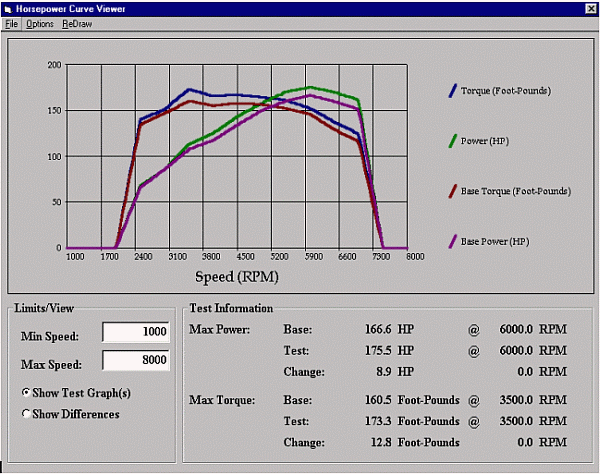Click the Limits/View group heading
Screen dimensions: 600x474
coord(44,308)
